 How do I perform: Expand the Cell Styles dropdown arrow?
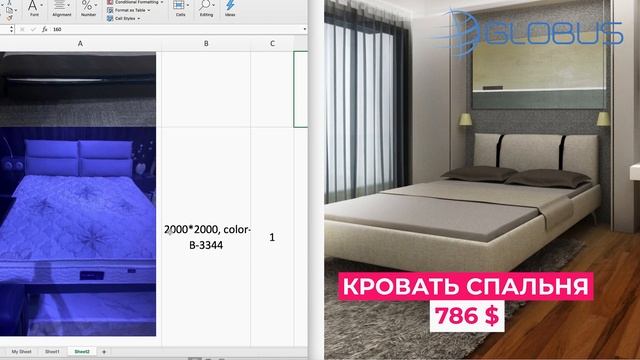pyautogui.click(x=139, y=19)
